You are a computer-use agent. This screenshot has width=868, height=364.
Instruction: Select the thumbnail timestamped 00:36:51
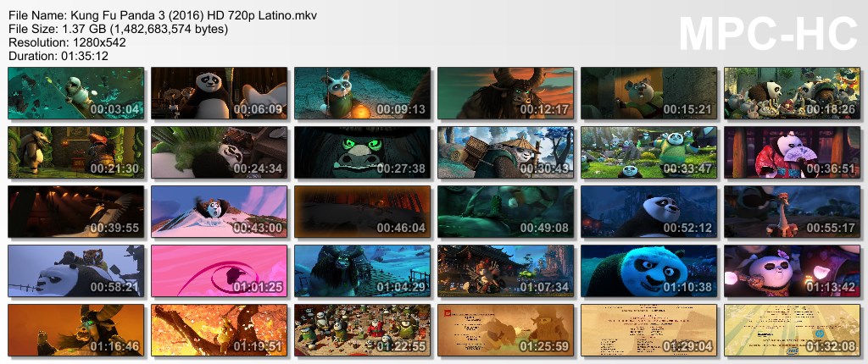click(x=793, y=152)
